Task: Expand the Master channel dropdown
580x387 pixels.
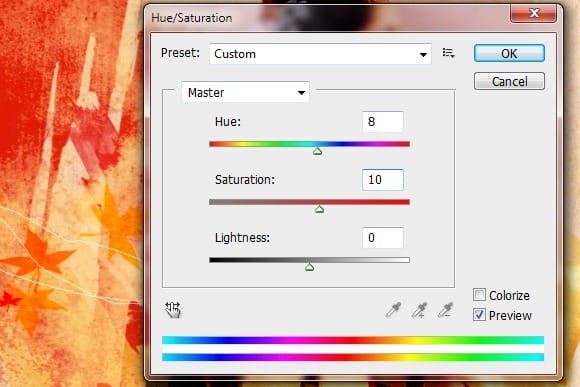Action: (x=245, y=92)
